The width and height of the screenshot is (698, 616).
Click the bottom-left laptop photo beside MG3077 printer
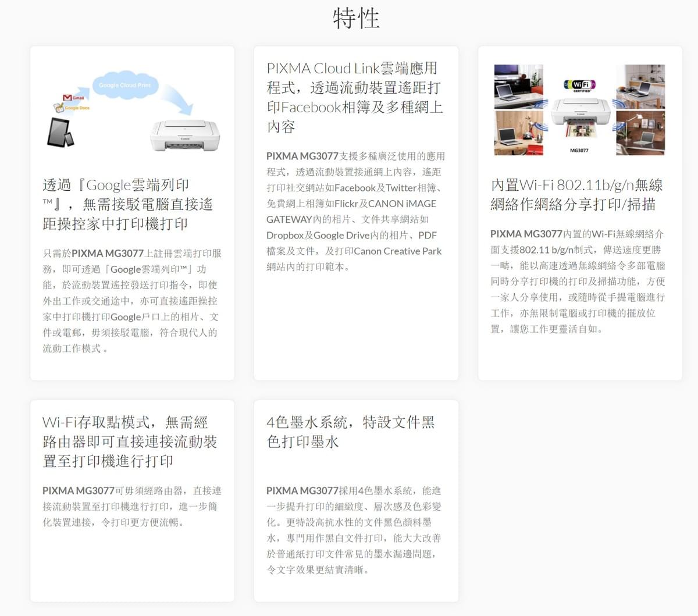click(x=518, y=133)
